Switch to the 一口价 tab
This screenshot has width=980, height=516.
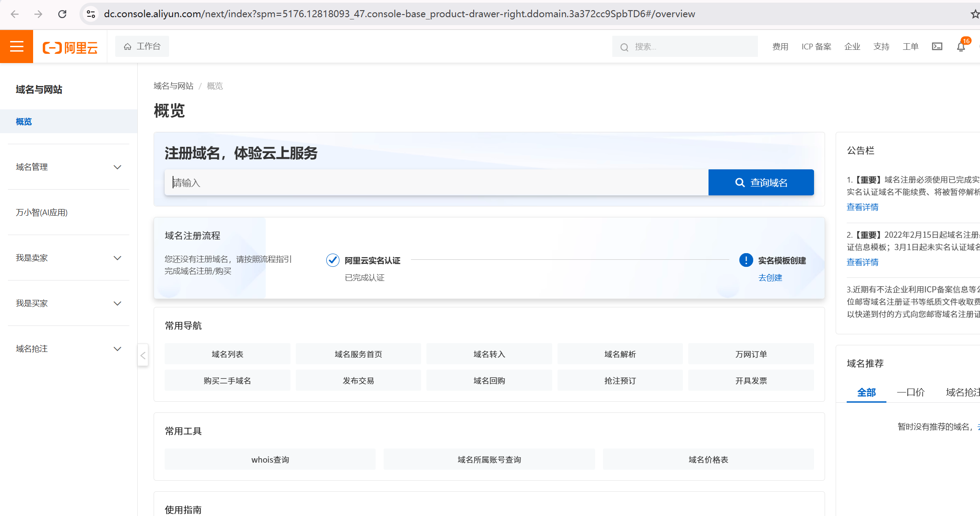910,392
